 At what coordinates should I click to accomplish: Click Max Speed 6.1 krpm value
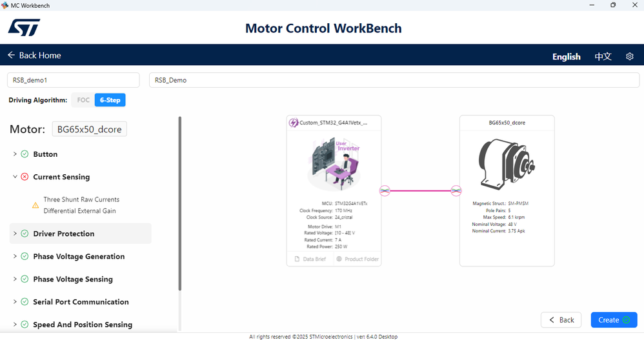tap(516, 217)
